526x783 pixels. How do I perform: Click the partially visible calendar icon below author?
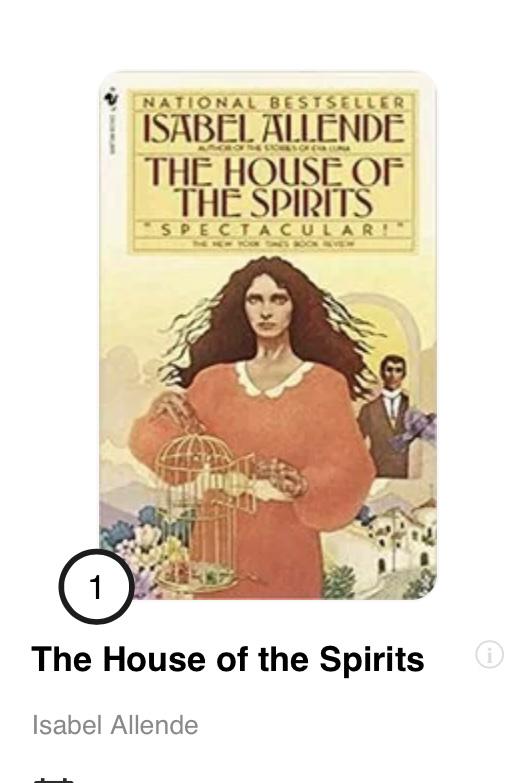pos(54,780)
